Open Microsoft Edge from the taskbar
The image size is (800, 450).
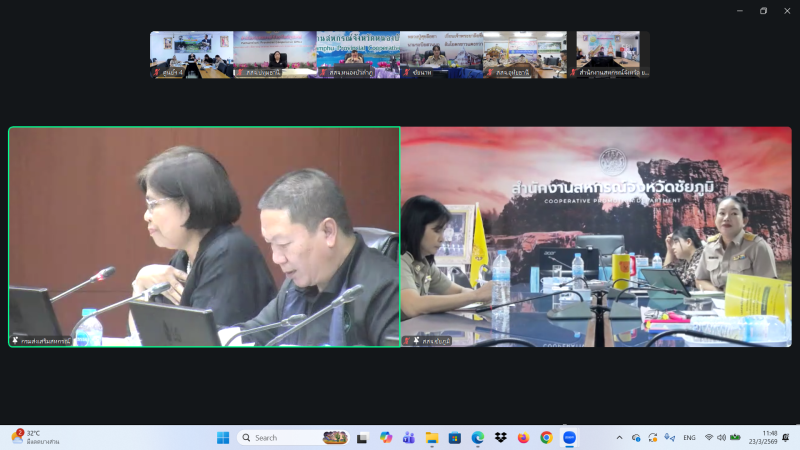pyautogui.click(x=478, y=438)
